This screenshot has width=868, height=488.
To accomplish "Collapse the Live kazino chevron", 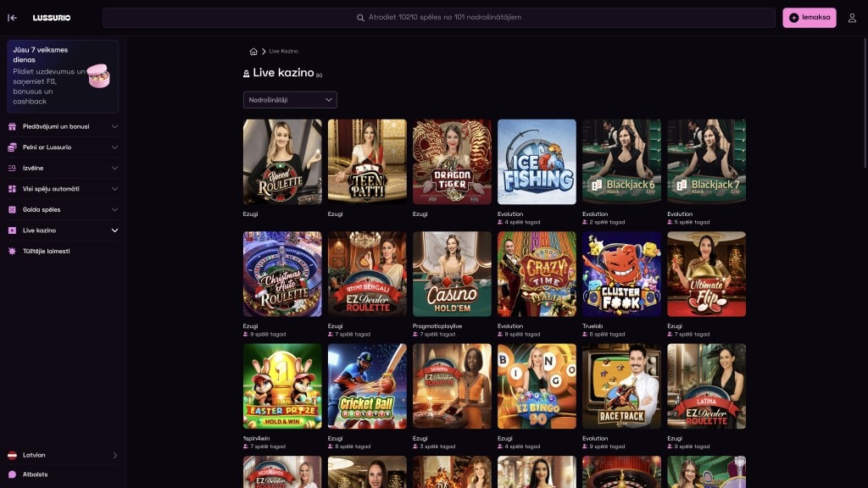I will (114, 230).
